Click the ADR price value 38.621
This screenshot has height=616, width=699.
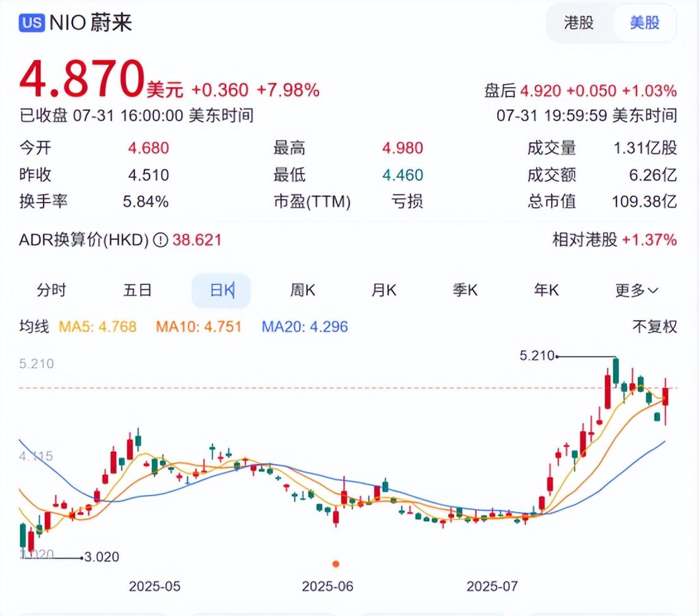click(197, 240)
